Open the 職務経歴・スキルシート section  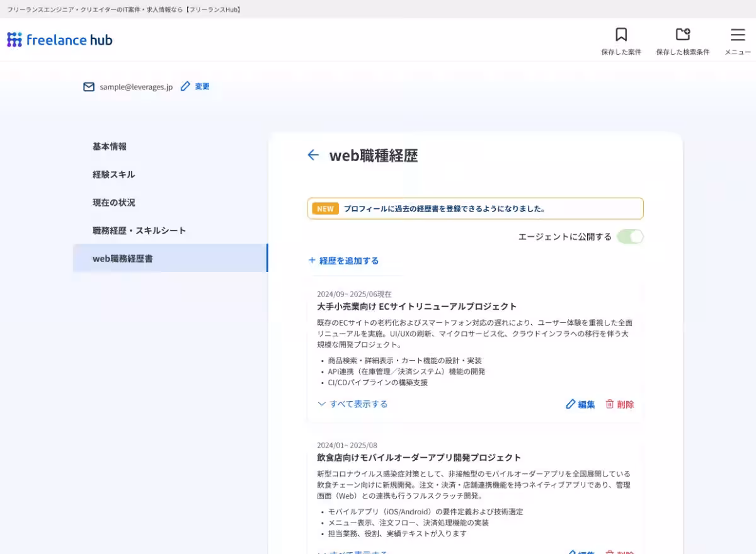pos(139,230)
